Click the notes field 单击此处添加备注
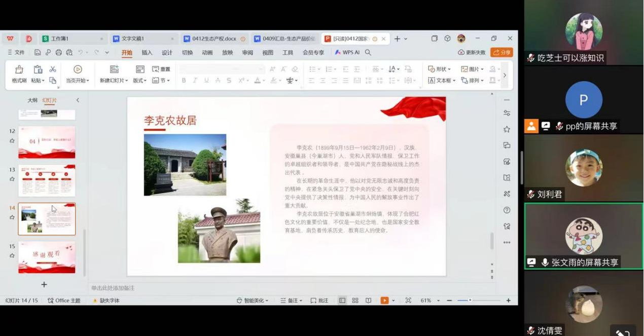The width and height of the screenshot is (644, 336). [113, 288]
